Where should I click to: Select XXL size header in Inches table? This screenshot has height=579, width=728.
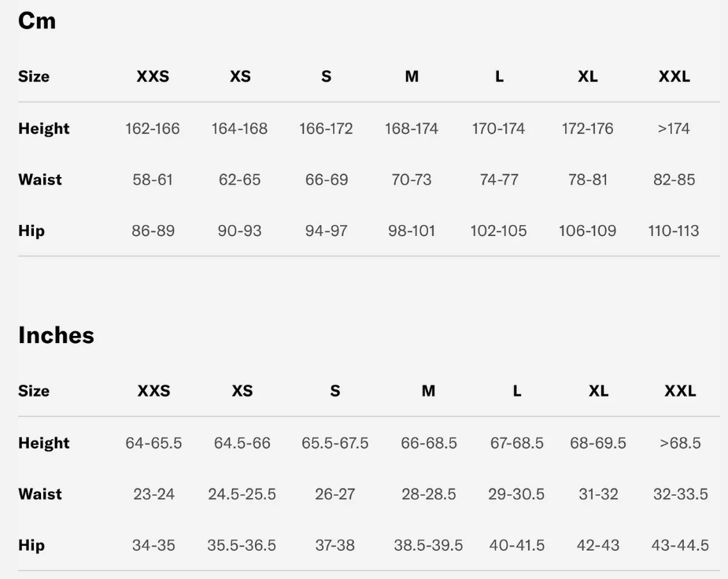pyautogui.click(x=680, y=391)
